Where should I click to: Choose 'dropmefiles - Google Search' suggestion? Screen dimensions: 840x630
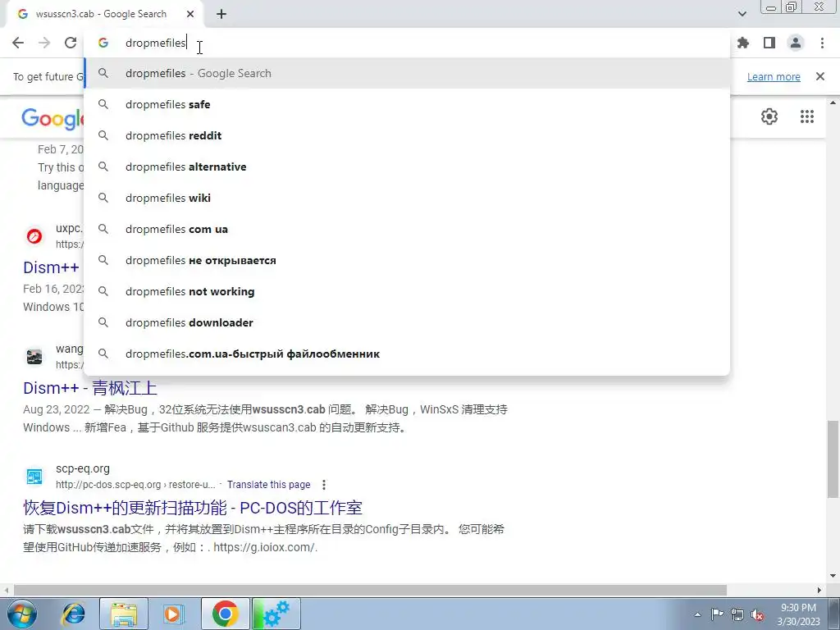pos(407,73)
